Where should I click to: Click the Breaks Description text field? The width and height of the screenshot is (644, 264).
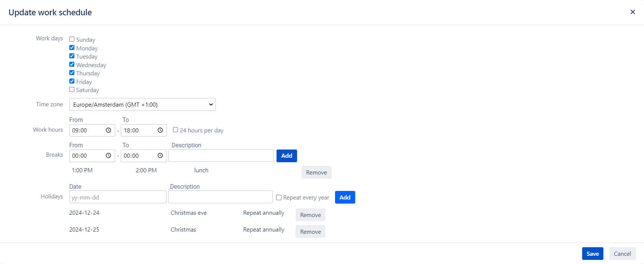221,155
